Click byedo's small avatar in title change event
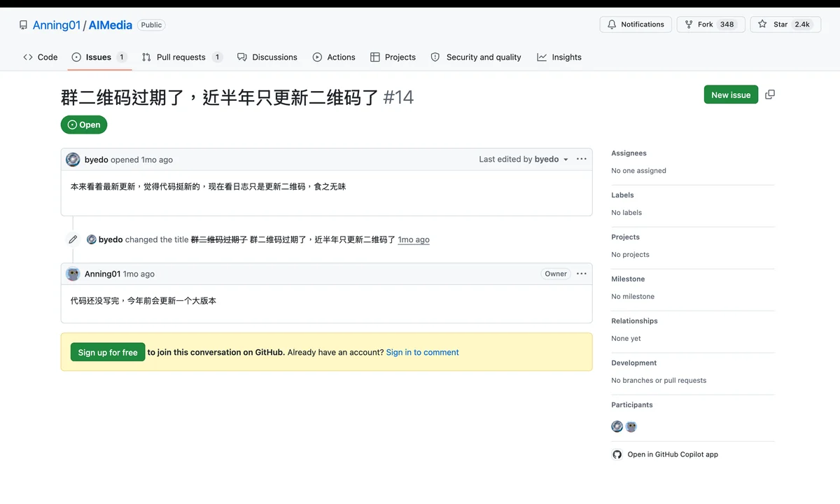Screen dimensions: 840x504 point(91,239)
